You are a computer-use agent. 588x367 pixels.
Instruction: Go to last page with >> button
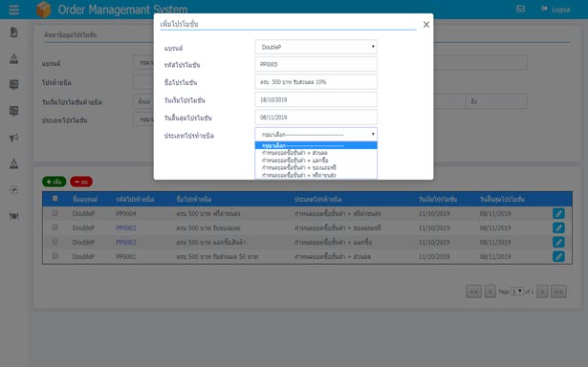tap(558, 291)
